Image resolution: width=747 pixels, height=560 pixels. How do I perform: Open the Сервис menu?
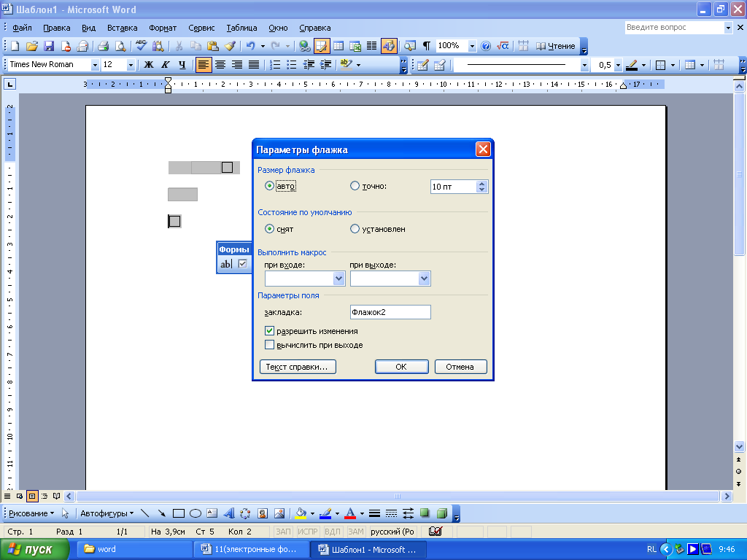pos(201,28)
